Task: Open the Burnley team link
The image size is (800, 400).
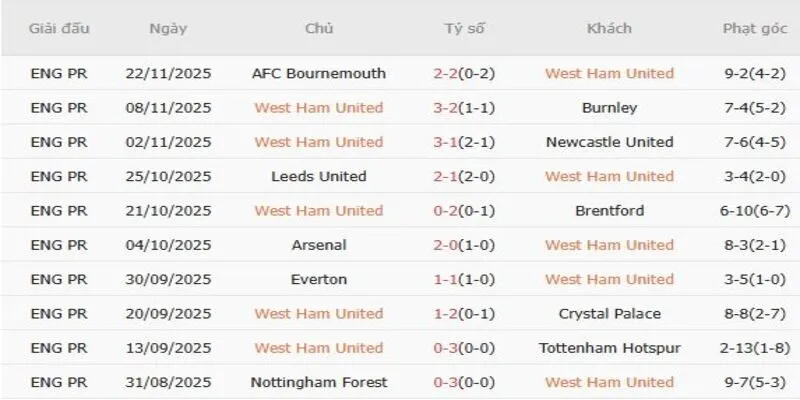Action: (609, 108)
